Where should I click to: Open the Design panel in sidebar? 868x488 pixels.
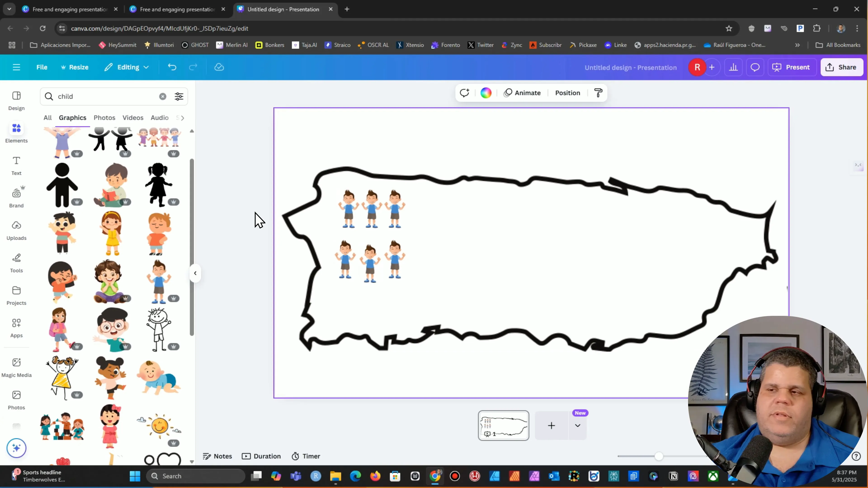16,101
